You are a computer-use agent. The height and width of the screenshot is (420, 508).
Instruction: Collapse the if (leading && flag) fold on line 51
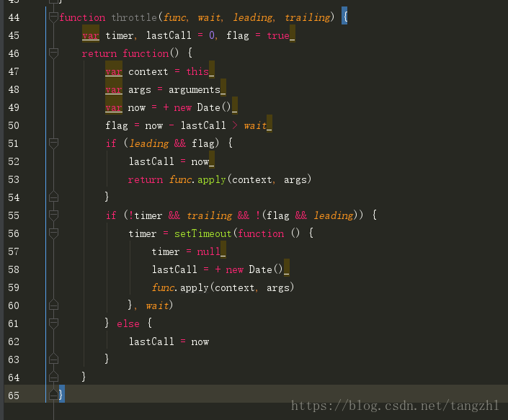[x=53, y=143]
